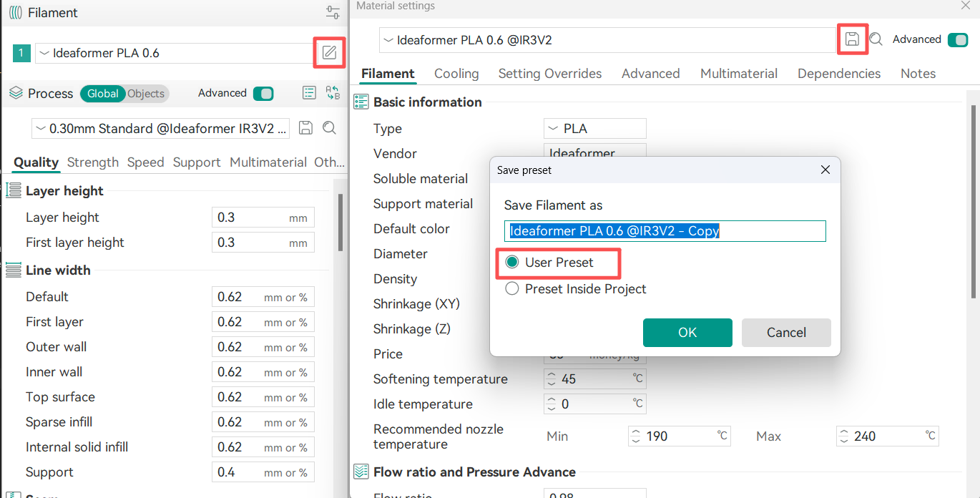Switch process scope to Objects
This screenshot has height=498, width=980.
147,94
